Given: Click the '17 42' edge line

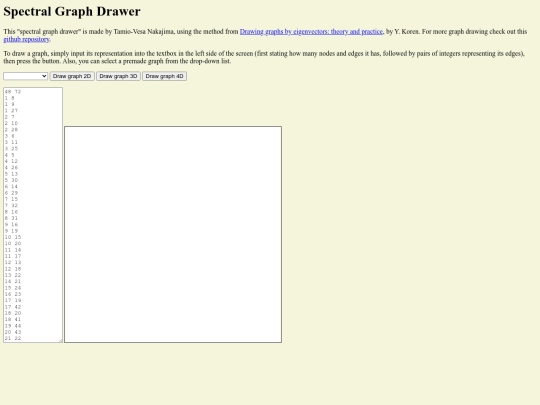Looking at the screenshot, I should (13, 307).
